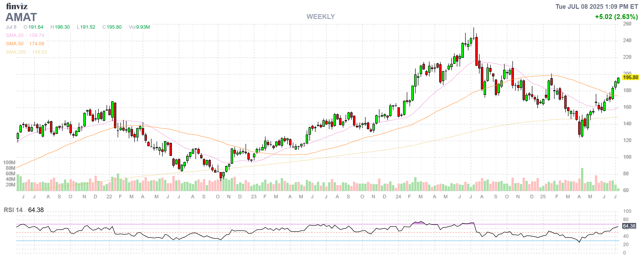Click the 100M volume axis label
The image size is (644, 260).
click(x=9, y=162)
